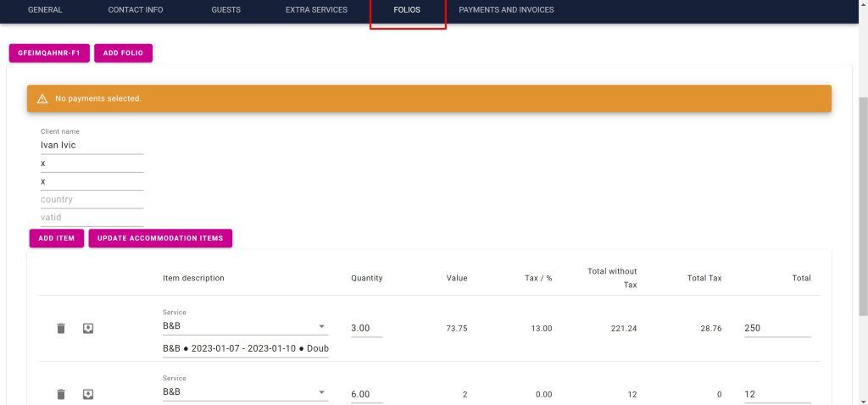Switch to Contact Info tab
Viewport: 868px width, 405px height.
pyautogui.click(x=136, y=10)
